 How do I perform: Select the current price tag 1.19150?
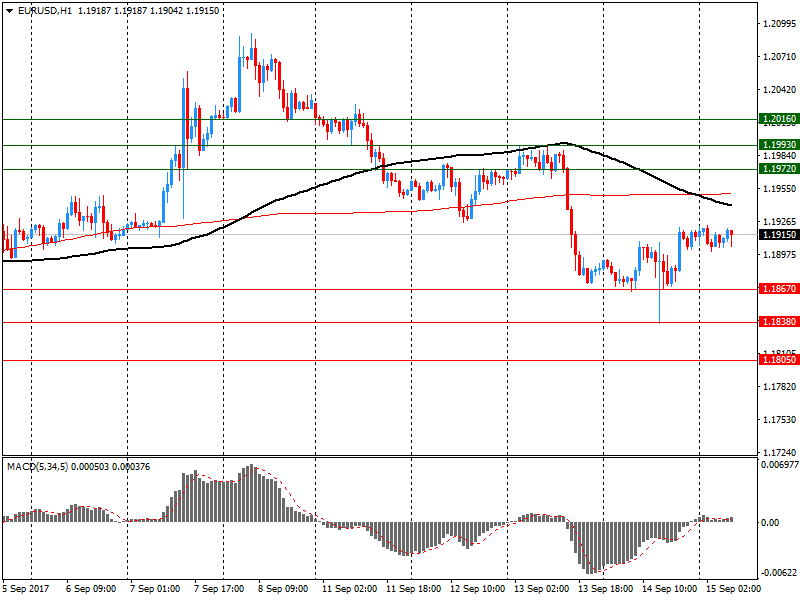(x=779, y=235)
